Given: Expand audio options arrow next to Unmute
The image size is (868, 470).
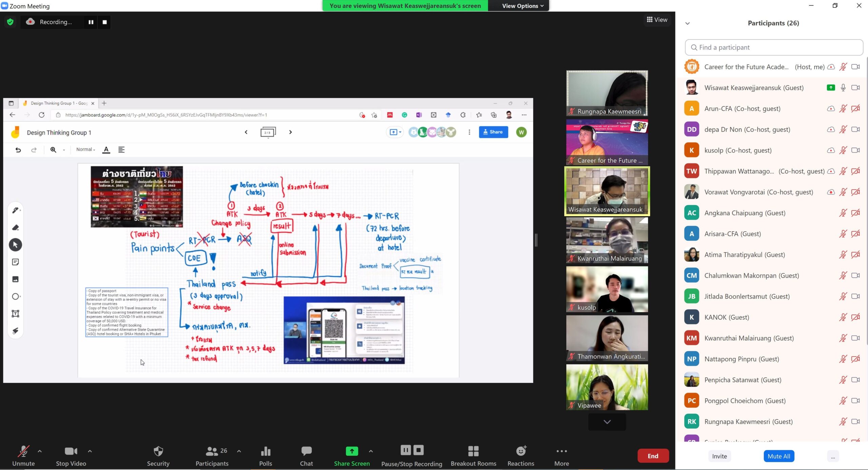Looking at the screenshot, I should pos(40,451).
